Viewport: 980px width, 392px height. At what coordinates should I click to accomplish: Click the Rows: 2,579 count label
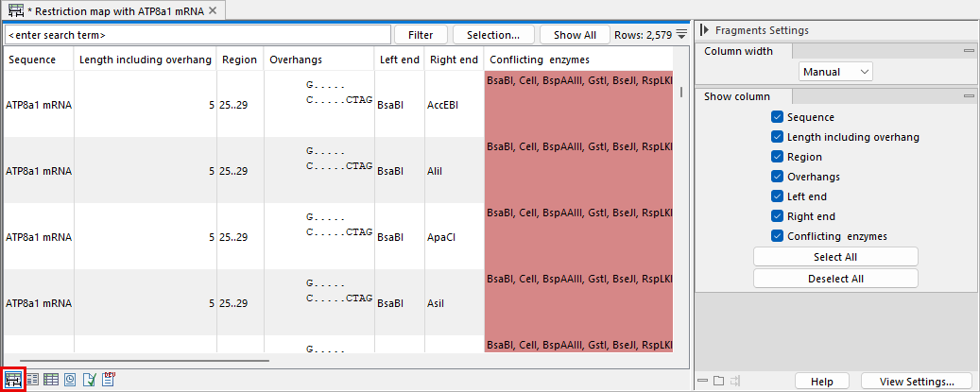(643, 35)
